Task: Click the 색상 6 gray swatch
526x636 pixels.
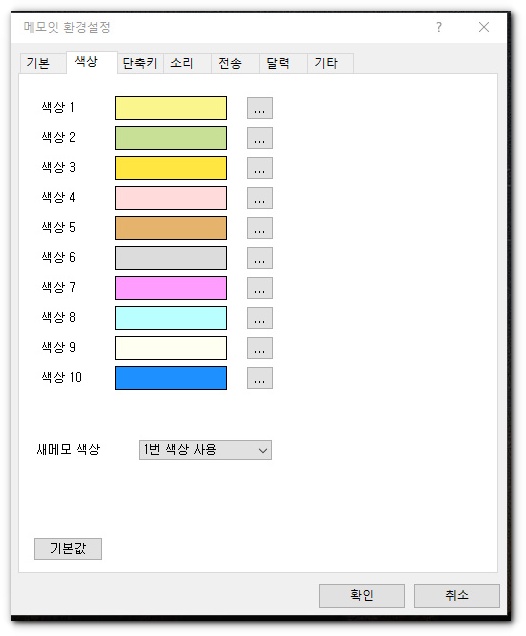Action: point(171,258)
